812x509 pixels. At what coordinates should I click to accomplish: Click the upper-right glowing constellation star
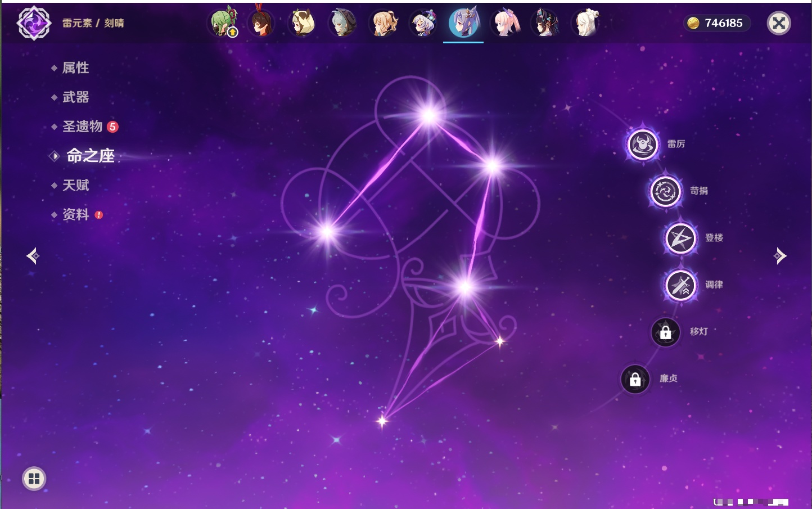point(493,165)
